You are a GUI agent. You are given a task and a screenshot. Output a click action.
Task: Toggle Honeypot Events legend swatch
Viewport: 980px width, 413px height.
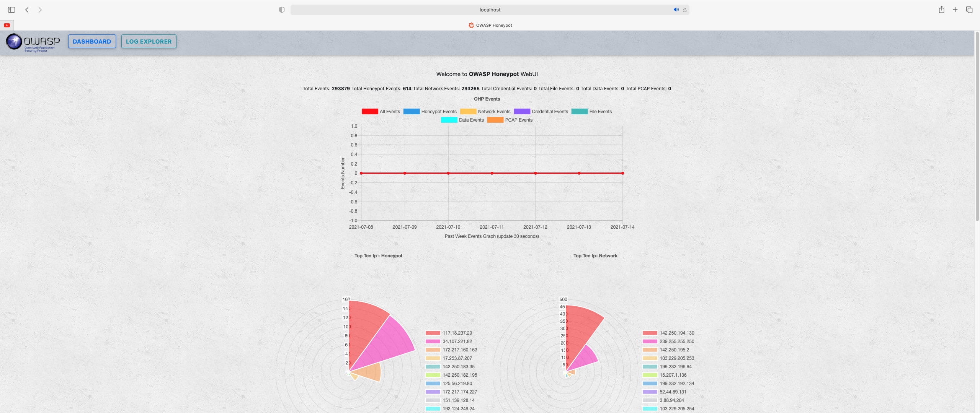pos(412,112)
